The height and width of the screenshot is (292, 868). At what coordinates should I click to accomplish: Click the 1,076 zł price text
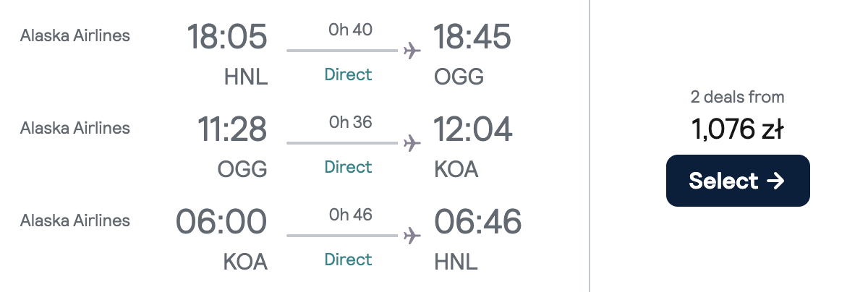pyautogui.click(x=738, y=129)
